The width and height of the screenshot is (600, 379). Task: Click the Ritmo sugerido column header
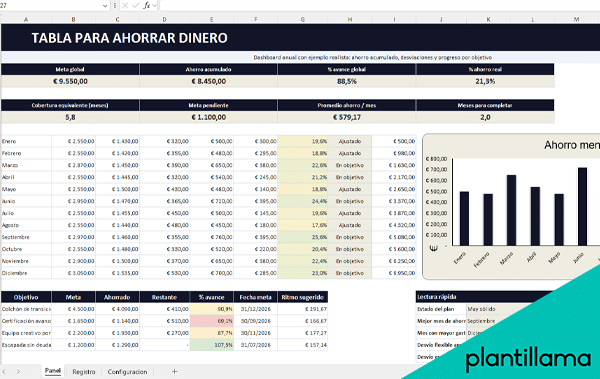303,297
